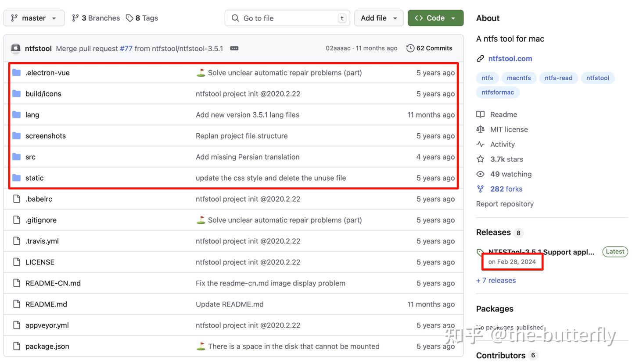Open the lang folder

(32, 115)
